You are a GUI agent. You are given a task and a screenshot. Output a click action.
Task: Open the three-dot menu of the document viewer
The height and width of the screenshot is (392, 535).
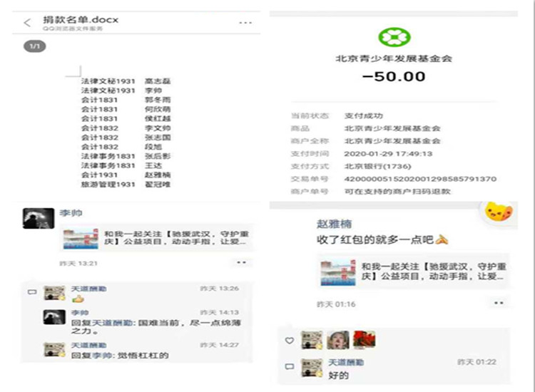coord(245,23)
